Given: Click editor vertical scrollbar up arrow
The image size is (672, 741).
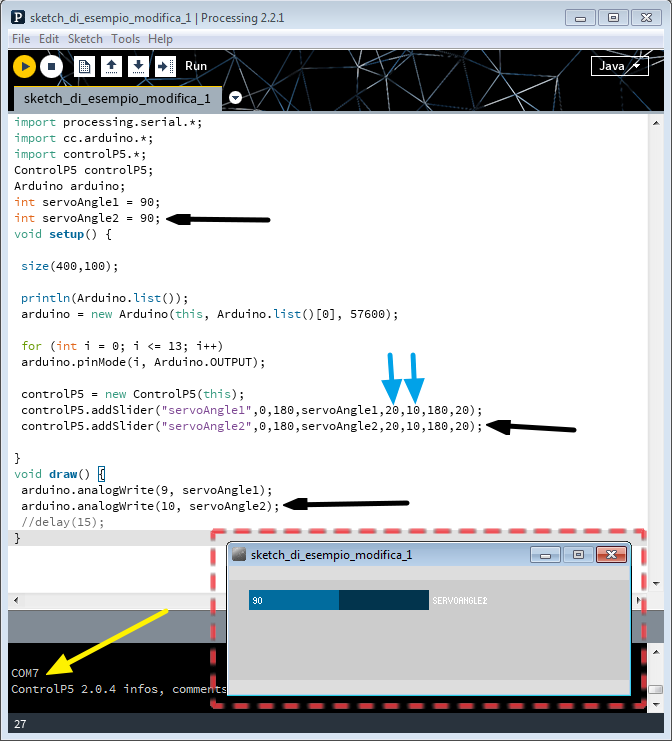Looking at the screenshot, I should click(656, 123).
